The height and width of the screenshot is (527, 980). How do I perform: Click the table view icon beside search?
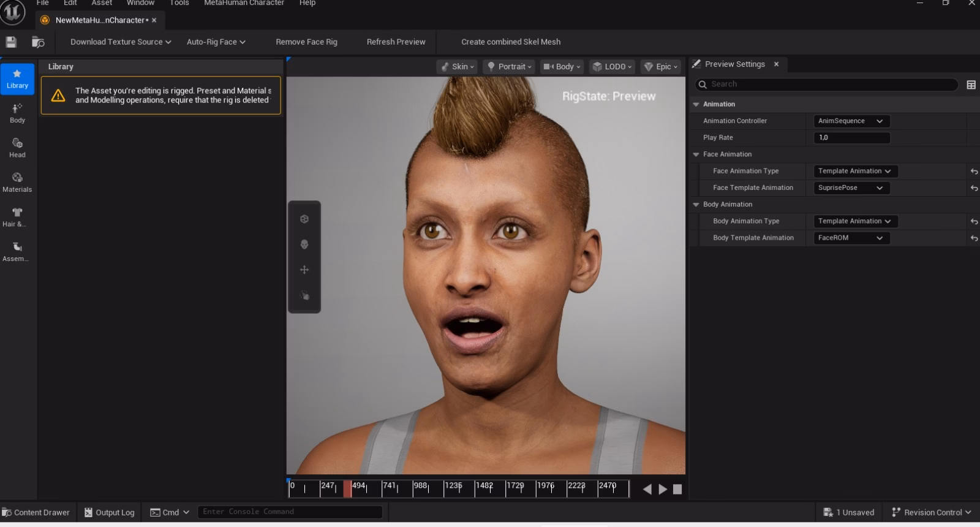[x=971, y=85]
